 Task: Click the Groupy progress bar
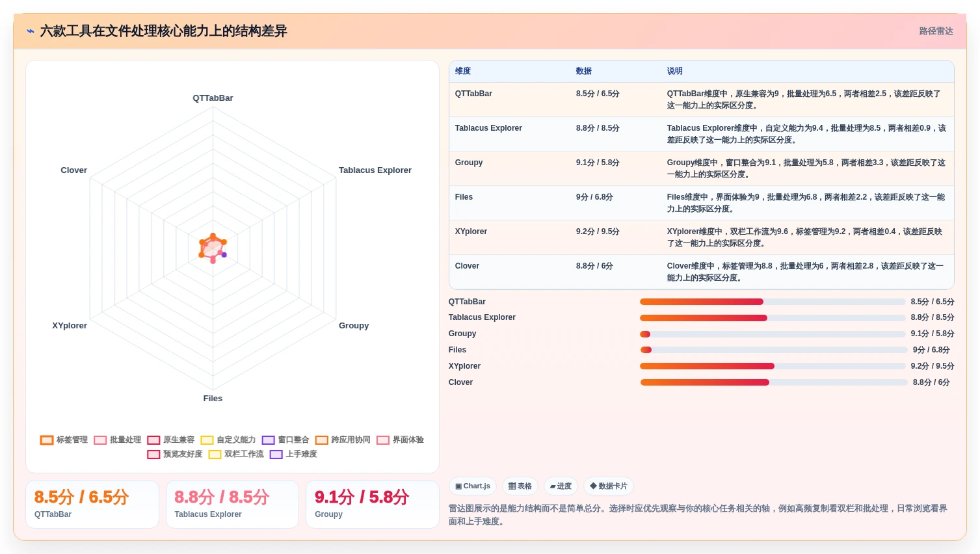point(773,334)
